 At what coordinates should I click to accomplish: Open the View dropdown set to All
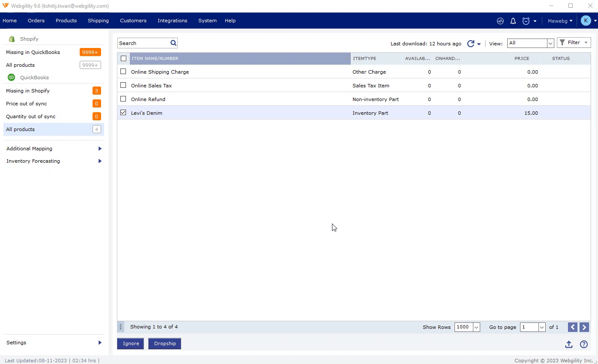pos(530,43)
